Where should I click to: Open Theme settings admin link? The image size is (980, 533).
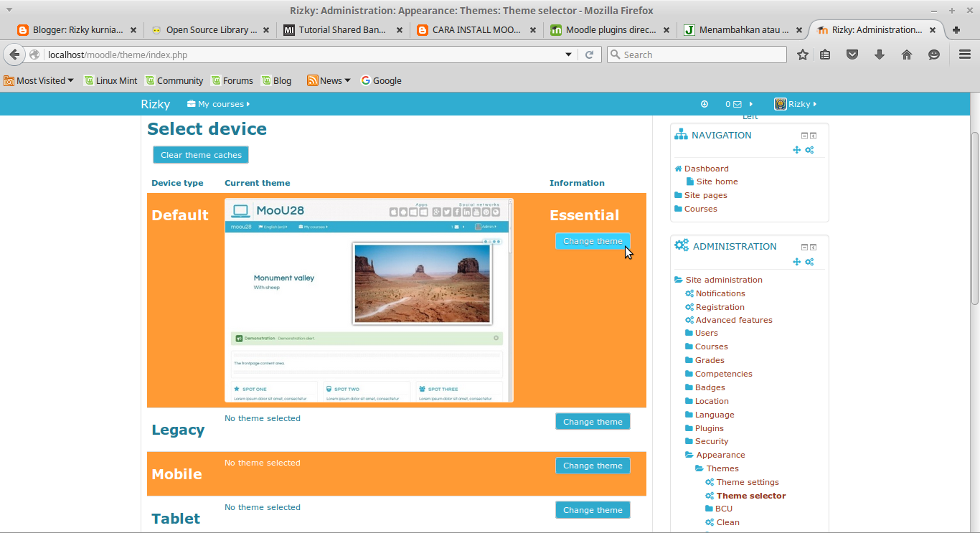(748, 482)
